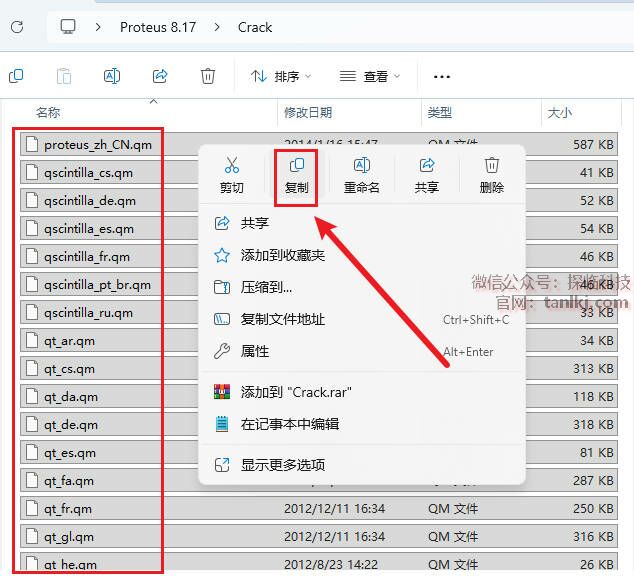Click the file icon of qt_fr.qm
Viewport: 634px width, 576px height.
coord(32,508)
